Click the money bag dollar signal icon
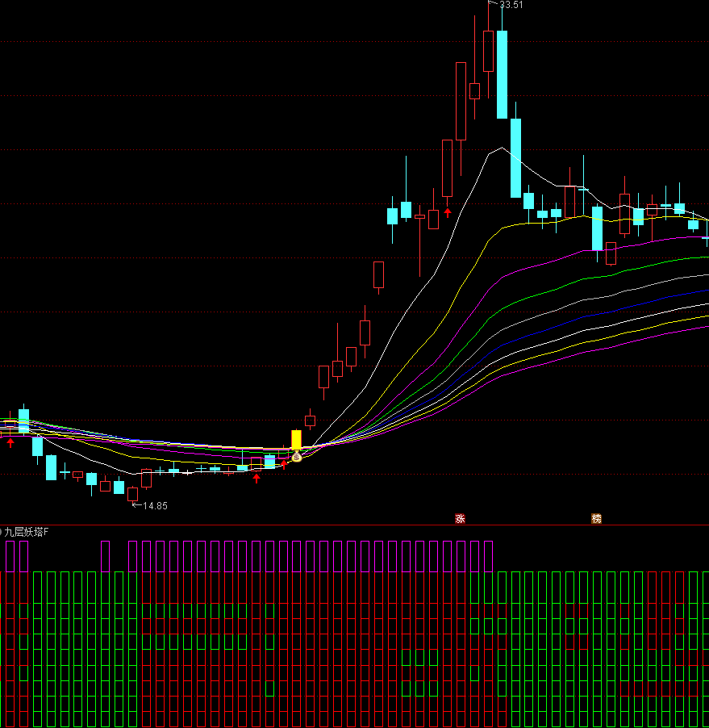The height and width of the screenshot is (728, 709). (297, 457)
